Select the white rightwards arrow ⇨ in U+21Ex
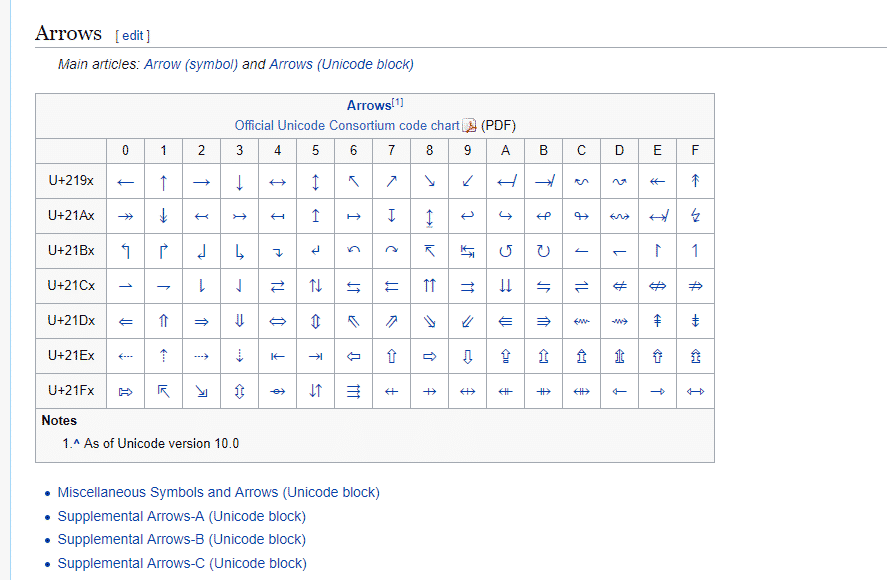 tap(429, 356)
